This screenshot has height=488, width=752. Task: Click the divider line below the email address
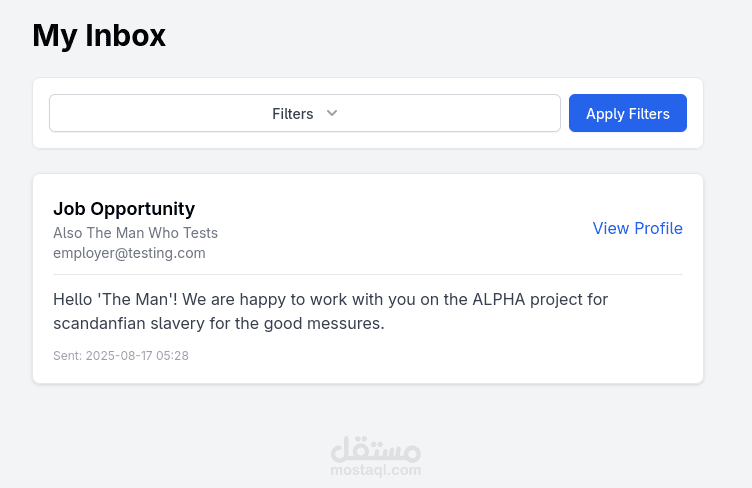pyautogui.click(x=368, y=274)
